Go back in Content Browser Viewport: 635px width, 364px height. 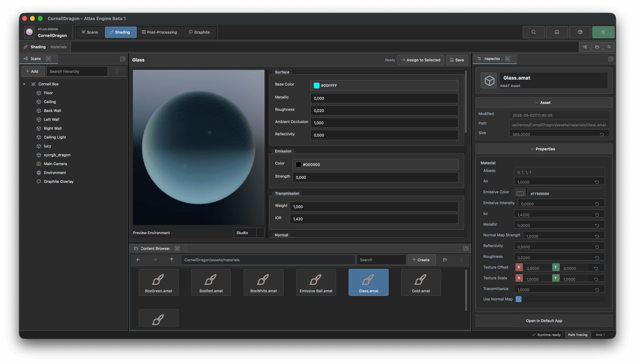[138, 260]
